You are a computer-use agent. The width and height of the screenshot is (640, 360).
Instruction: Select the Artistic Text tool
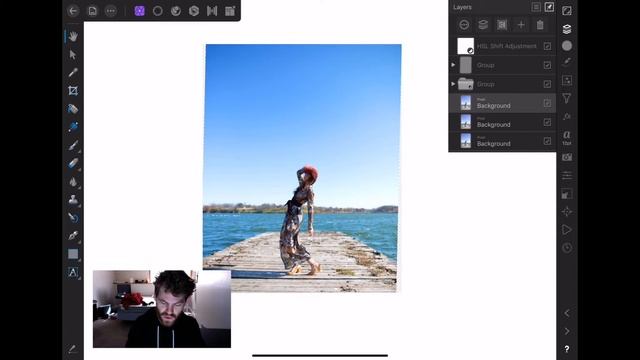point(73,272)
